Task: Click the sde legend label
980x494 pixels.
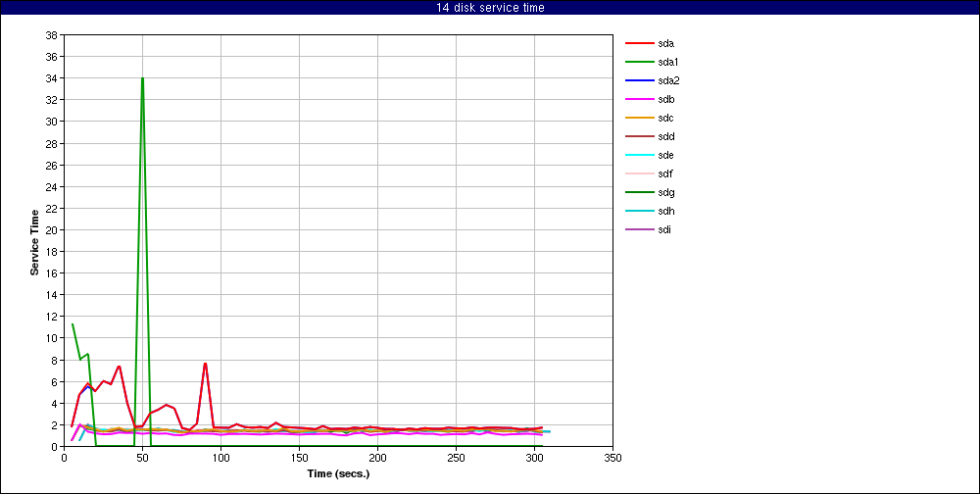Action: pyautogui.click(x=665, y=155)
